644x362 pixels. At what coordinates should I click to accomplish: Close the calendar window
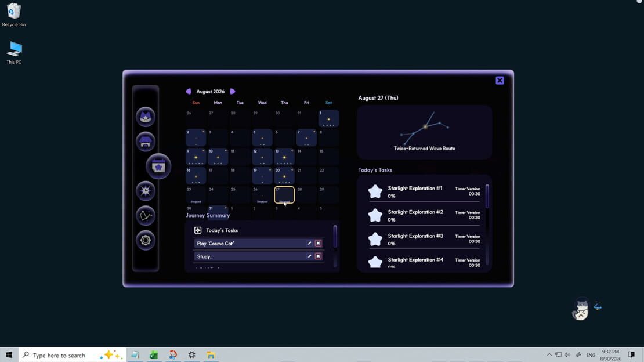500,81
